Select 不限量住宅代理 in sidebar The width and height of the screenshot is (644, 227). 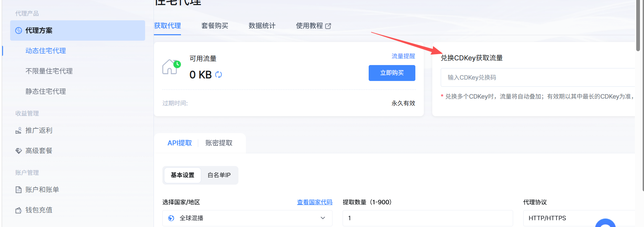(49, 71)
